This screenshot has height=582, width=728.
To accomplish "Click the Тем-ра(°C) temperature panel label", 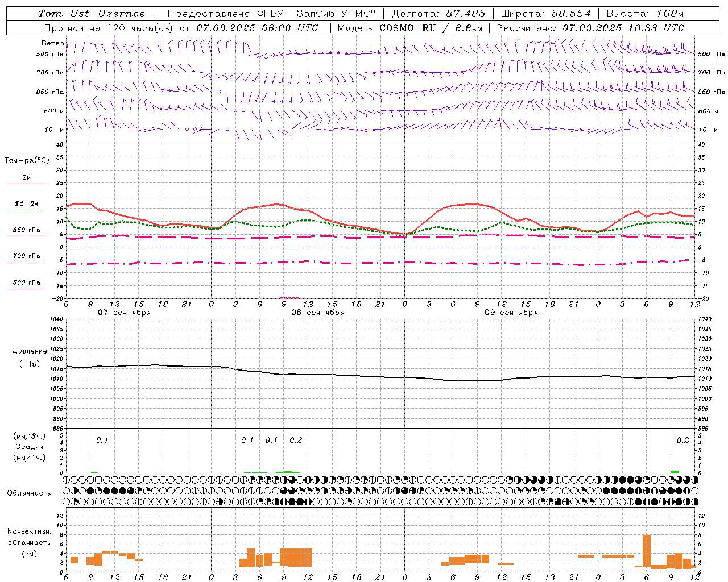I will point(27,161).
